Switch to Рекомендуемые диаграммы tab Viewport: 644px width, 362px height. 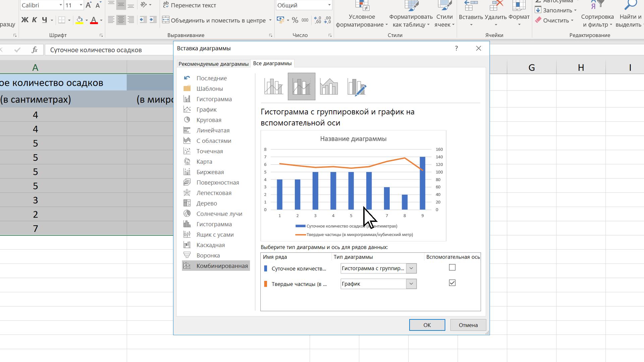click(213, 64)
